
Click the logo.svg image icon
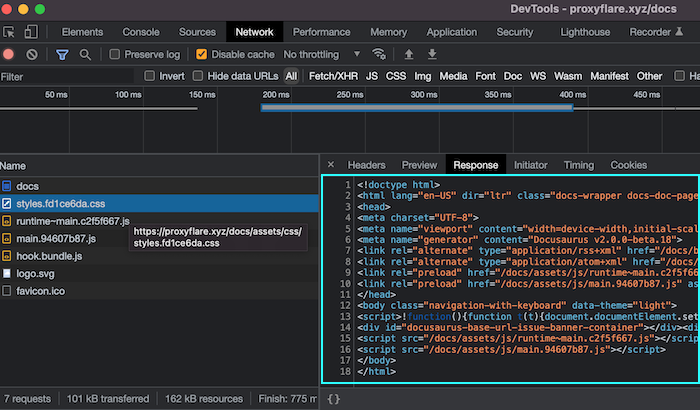click(7, 273)
